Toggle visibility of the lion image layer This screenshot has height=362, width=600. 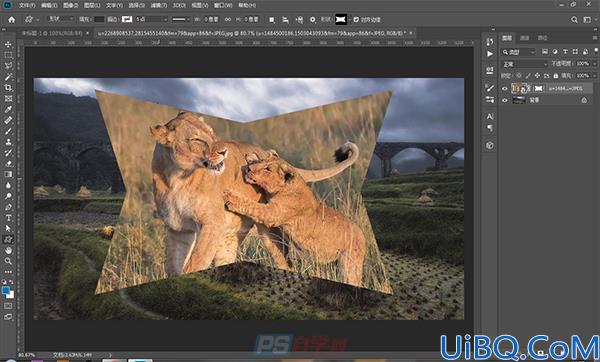tap(505, 88)
